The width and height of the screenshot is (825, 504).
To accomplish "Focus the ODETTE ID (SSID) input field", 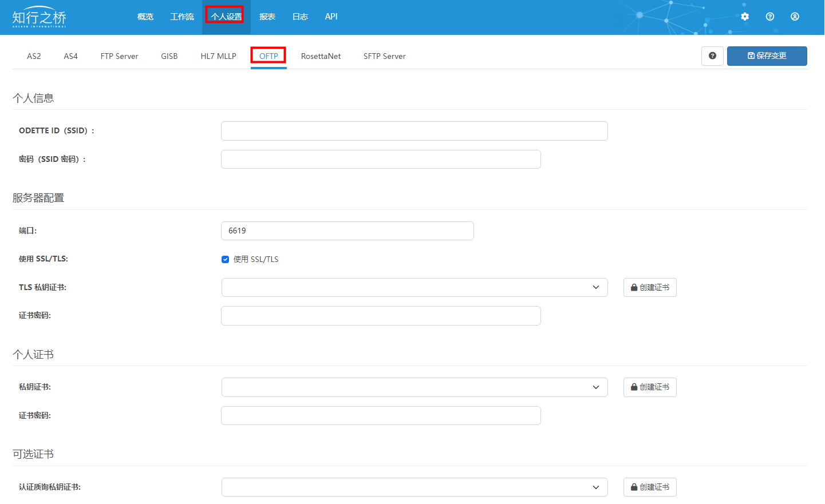I will 415,131.
